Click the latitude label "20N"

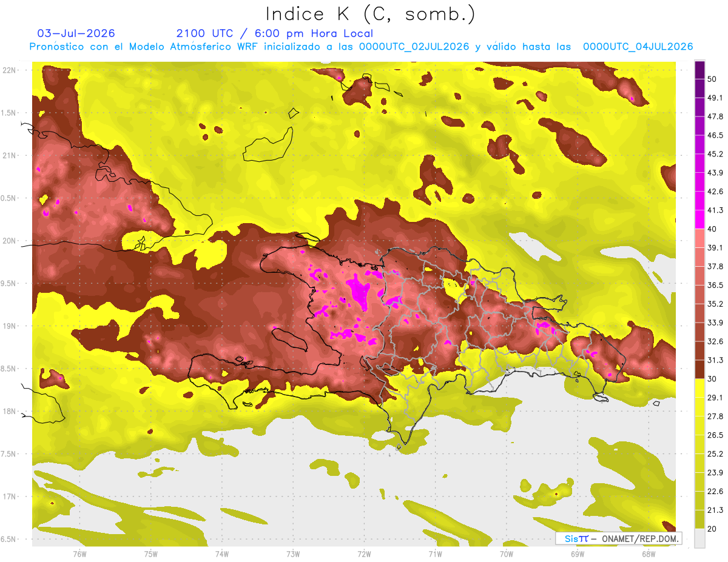click(x=9, y=241)
